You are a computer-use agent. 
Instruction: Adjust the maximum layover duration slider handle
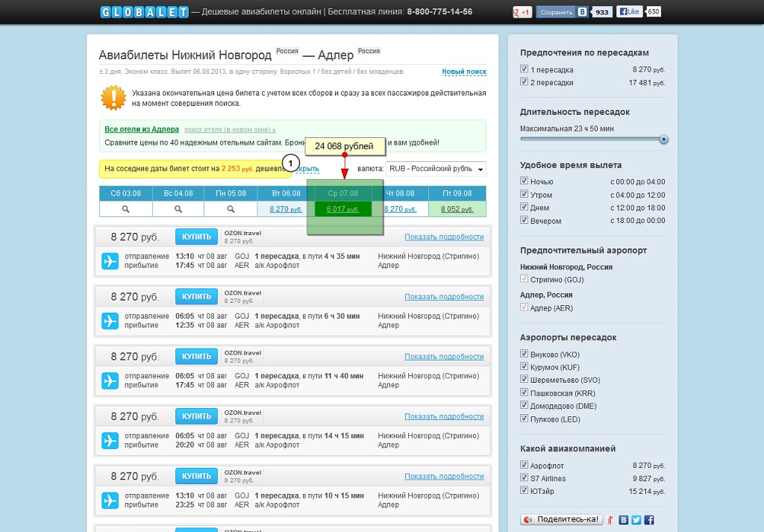(x=663, y=140)
